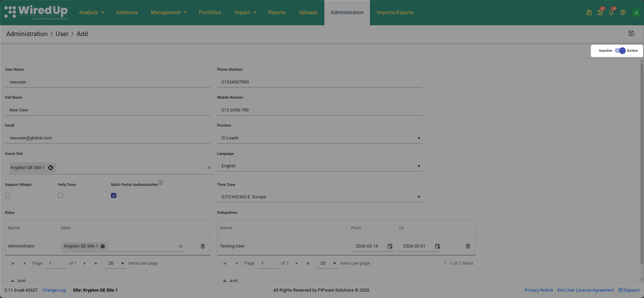Click the vertical scrollbar of the form
644x298 pixels.
tap(642, 163)
